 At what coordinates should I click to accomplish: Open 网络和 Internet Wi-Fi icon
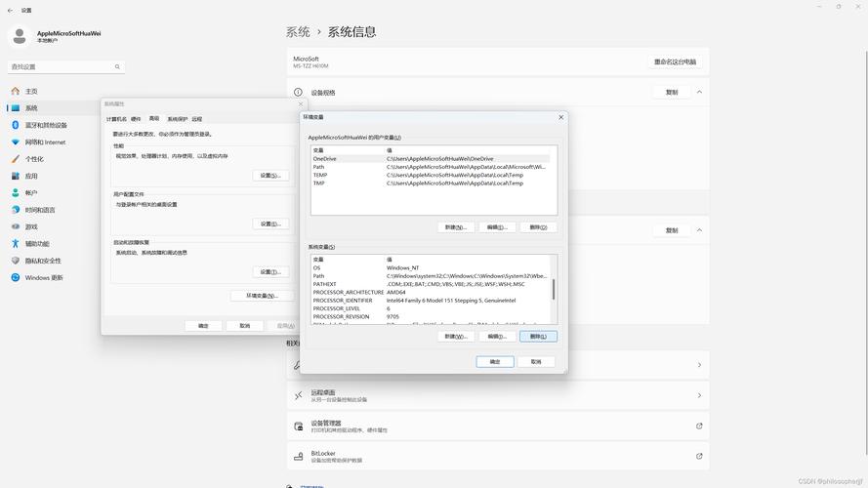(x=16, y=142)
